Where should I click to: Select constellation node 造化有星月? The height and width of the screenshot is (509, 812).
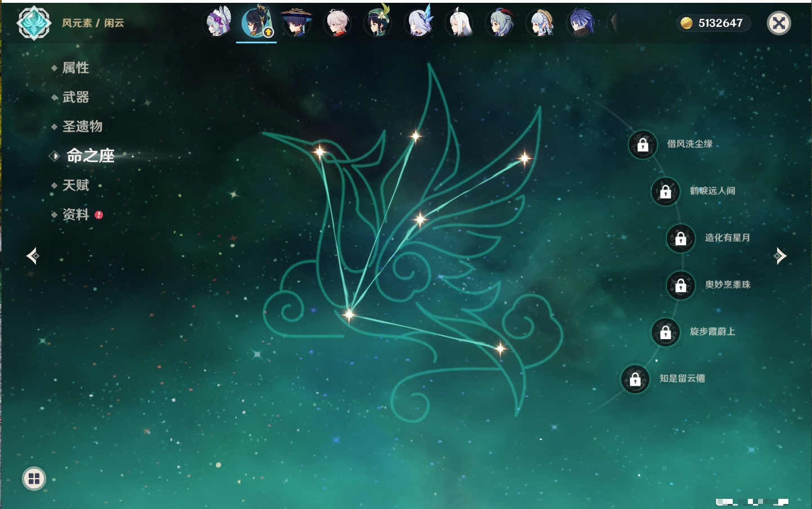[x=680, y=238]
